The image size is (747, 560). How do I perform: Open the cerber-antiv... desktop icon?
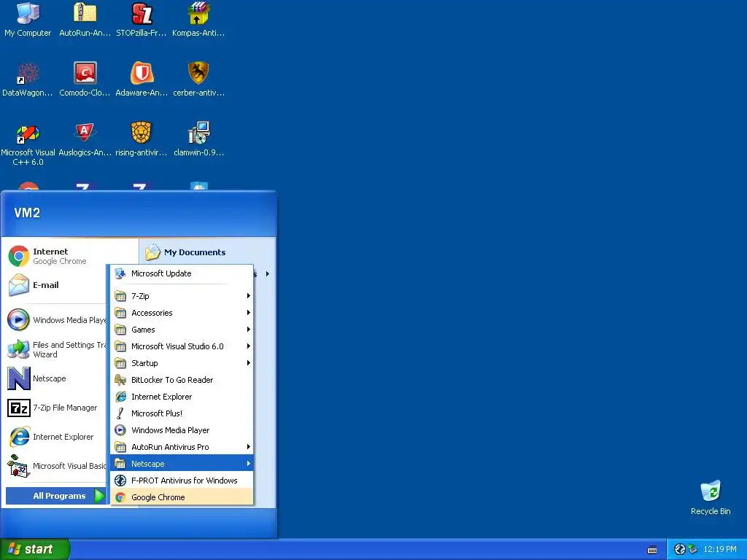pyautogui.click(x=198, y=79)
